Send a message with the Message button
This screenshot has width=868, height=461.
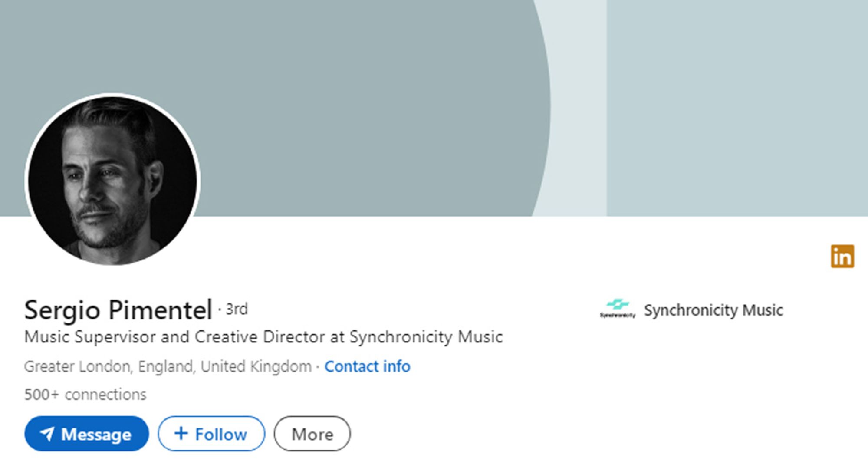[x=87, y=434]
